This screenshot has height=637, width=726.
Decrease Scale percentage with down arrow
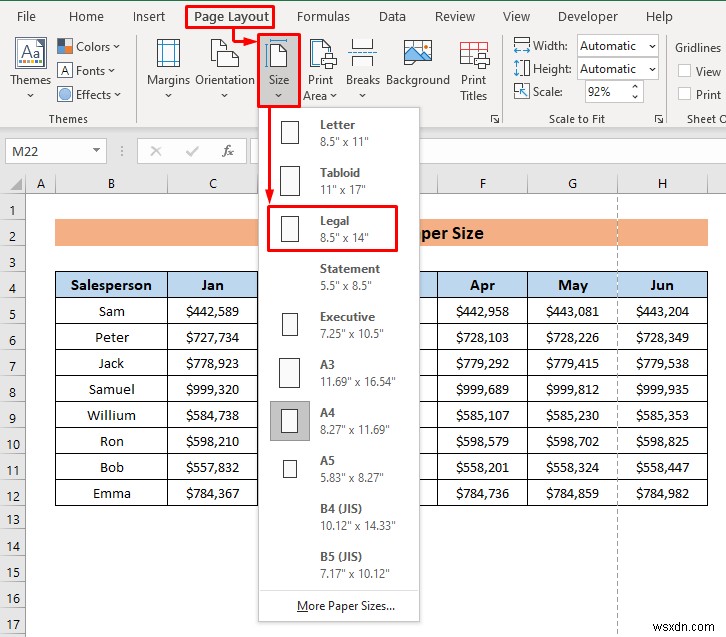click(x=635, y=97)
